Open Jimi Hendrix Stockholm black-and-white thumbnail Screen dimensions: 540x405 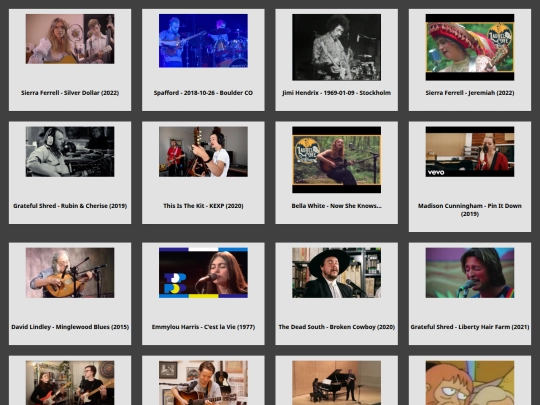coord(336,47)
